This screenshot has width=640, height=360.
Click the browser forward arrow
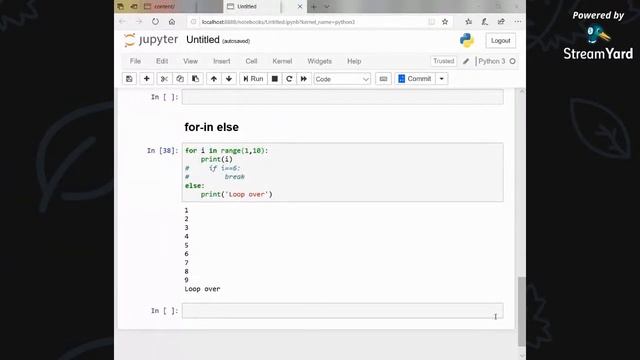click(x=139, y=22)
